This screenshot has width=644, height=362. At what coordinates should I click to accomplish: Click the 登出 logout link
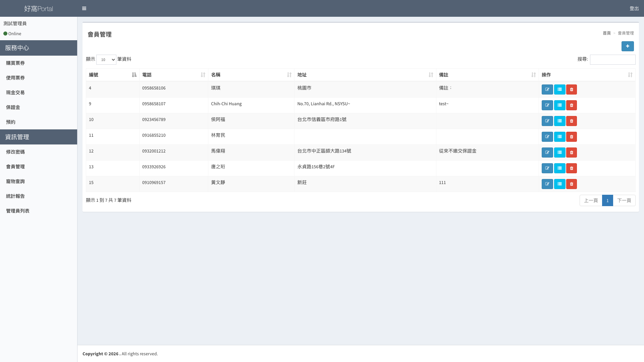tap(634, 8)
